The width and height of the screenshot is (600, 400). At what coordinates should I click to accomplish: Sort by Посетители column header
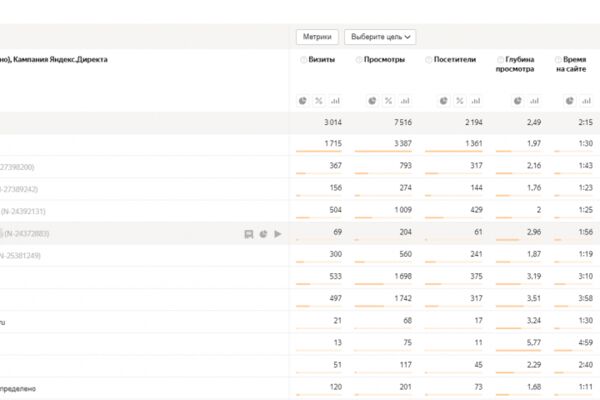[x=455, y=59]
